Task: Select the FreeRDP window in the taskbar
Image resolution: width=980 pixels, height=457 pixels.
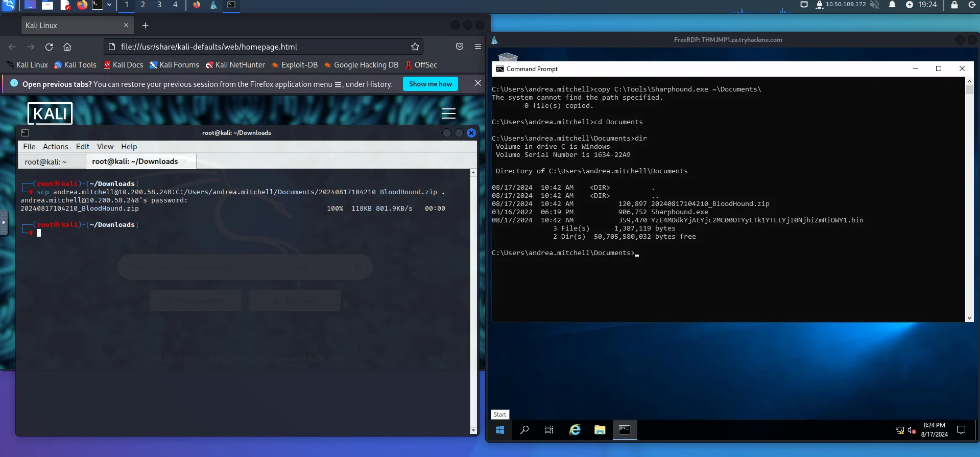Action: click(x=213, y=5)
